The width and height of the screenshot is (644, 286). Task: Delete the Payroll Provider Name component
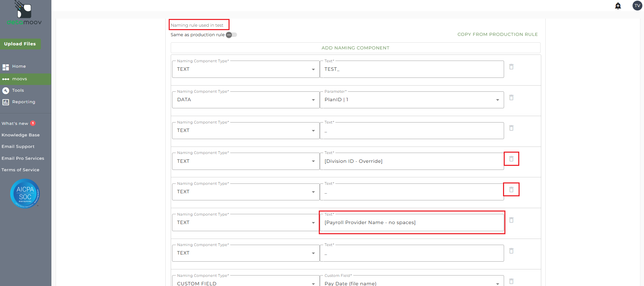(511, 220)
